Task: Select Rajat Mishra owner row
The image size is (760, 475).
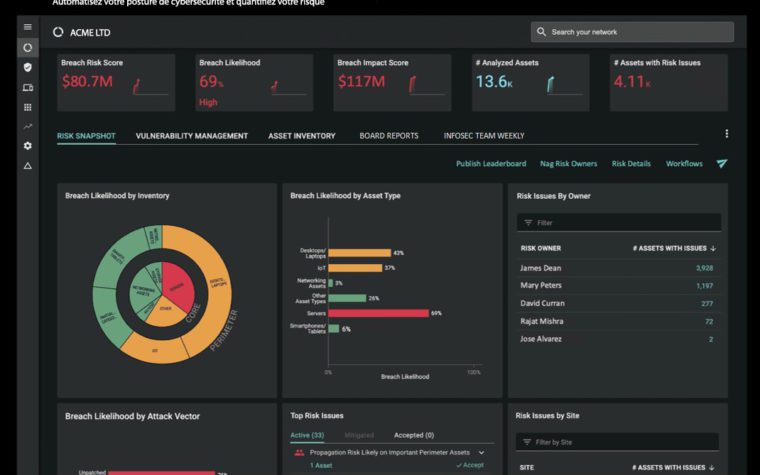Action: tap(617, 321)
